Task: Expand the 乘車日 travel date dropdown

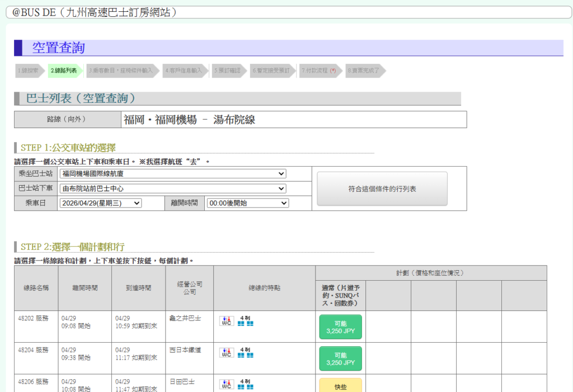Action: pyautogui.click(x=100, y=204)
